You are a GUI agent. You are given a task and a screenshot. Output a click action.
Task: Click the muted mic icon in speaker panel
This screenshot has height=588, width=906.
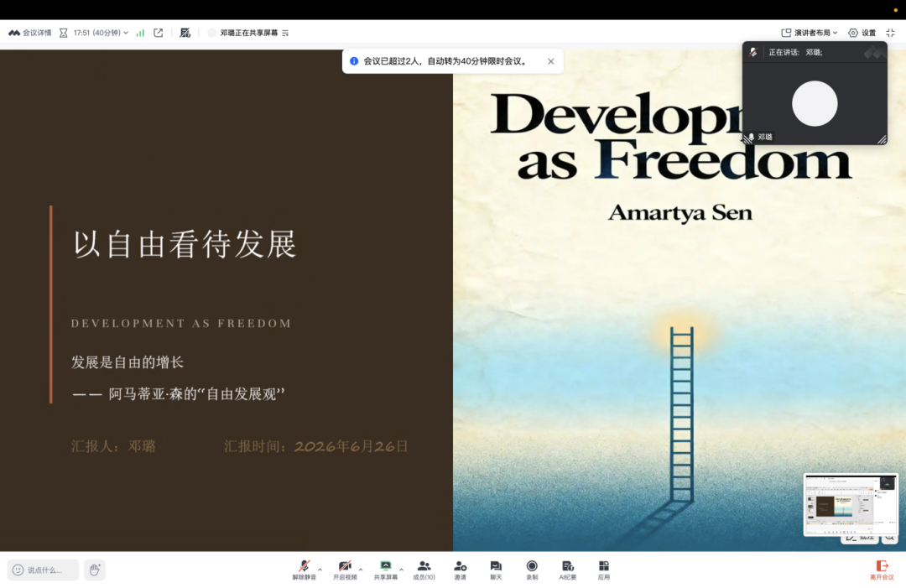(753, 52)
